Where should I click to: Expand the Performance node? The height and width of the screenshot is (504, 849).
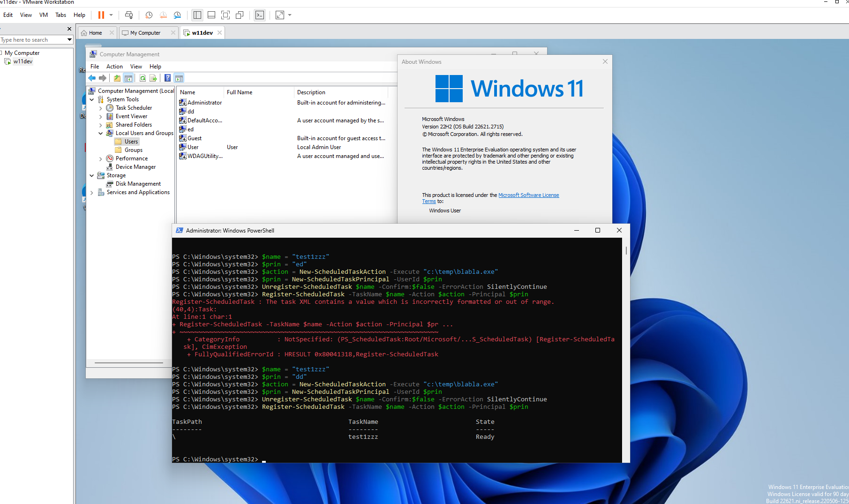pyautogui.click(x=100, y=159)
